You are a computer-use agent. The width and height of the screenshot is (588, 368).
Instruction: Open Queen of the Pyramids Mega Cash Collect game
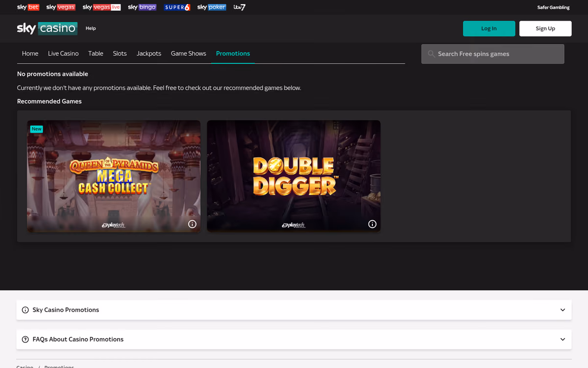pyautogui.click(x=114, y=176)
